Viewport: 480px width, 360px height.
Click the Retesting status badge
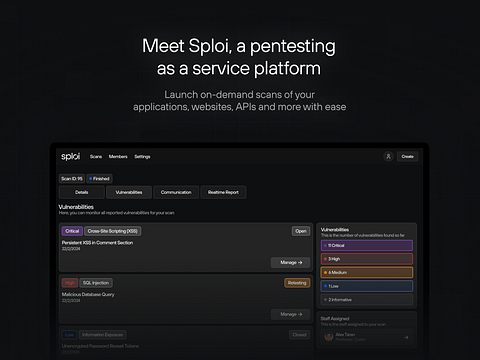click(x=297, y=283)
